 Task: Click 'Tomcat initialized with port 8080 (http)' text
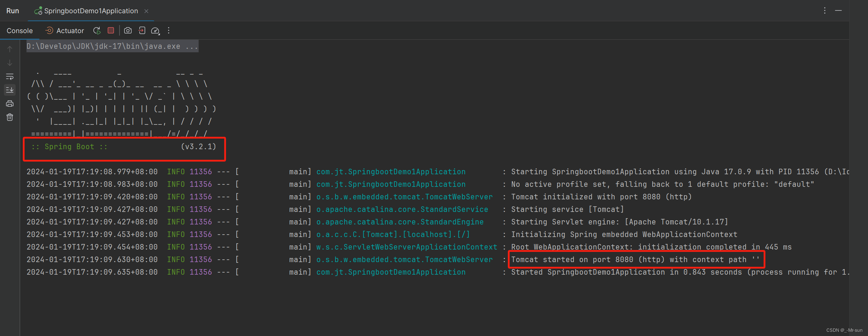[601, 197]
